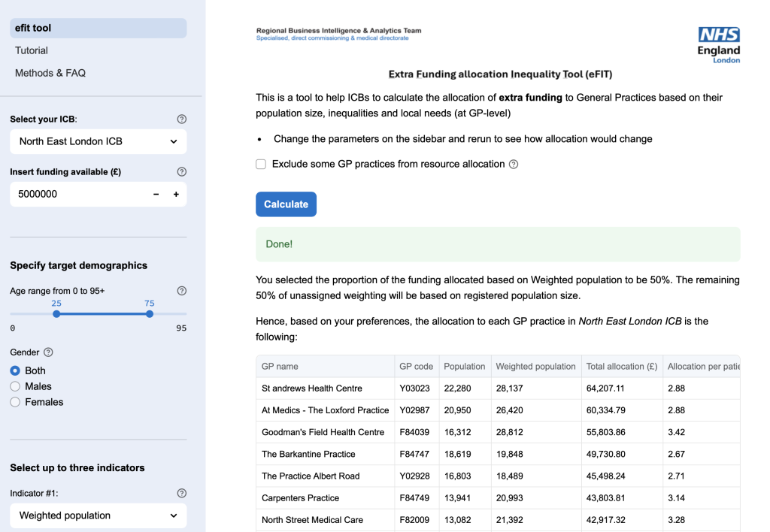This screenshot has height=532, width=770.
Task: Click the NHS England London logo
Action: [x=718, y=44]
